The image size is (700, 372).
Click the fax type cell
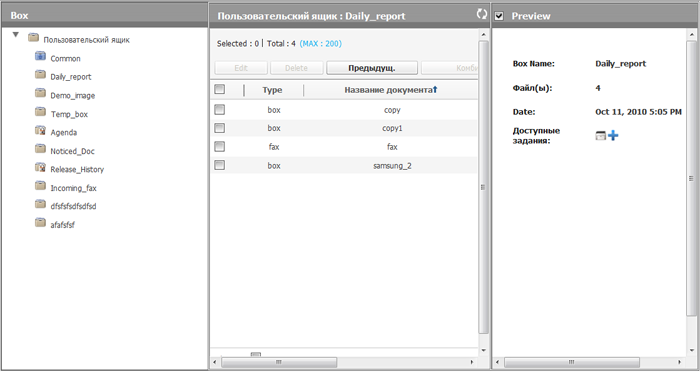[274, 147]
